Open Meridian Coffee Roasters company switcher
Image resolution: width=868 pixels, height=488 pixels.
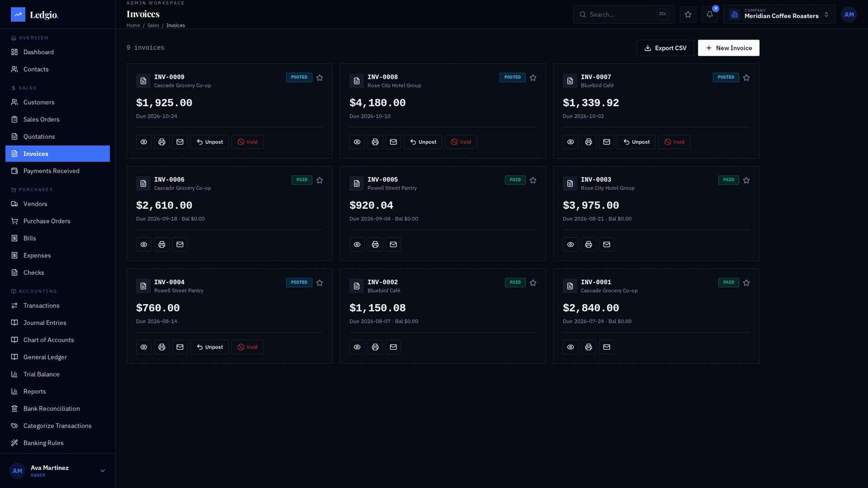tap(779, 15)
